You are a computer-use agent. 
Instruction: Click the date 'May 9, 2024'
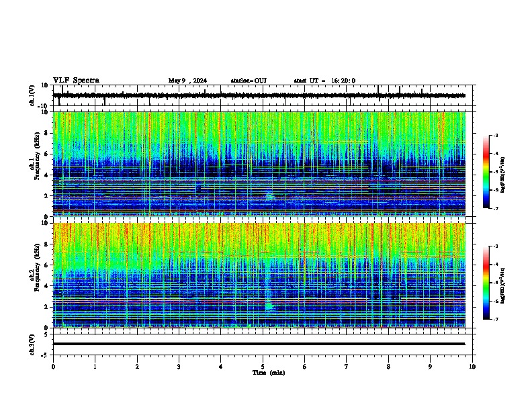click(187, 81)
